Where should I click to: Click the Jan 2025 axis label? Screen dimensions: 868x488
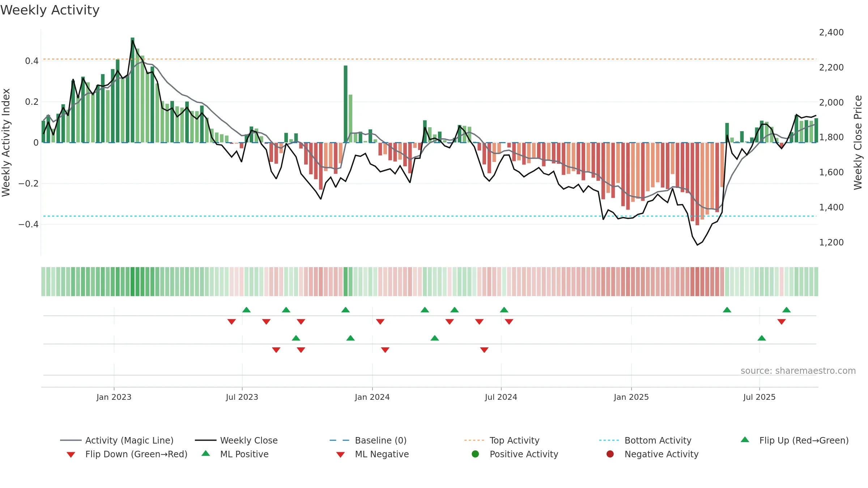click(631, 397)
